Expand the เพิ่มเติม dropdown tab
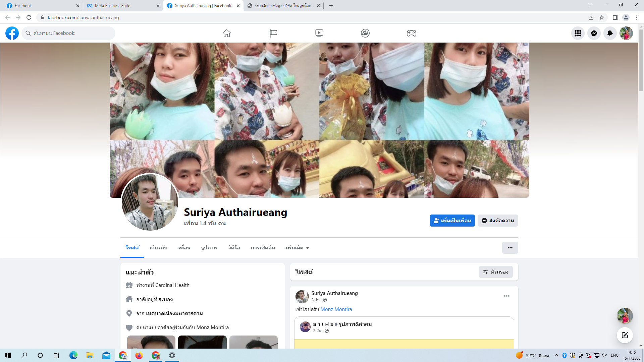The height and width of the screenshot is (362, 644). (x=297, y=248)
